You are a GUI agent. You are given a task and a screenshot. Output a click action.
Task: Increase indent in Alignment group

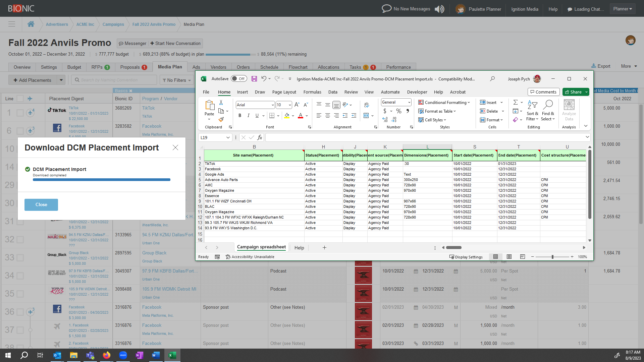pos(354,116)
